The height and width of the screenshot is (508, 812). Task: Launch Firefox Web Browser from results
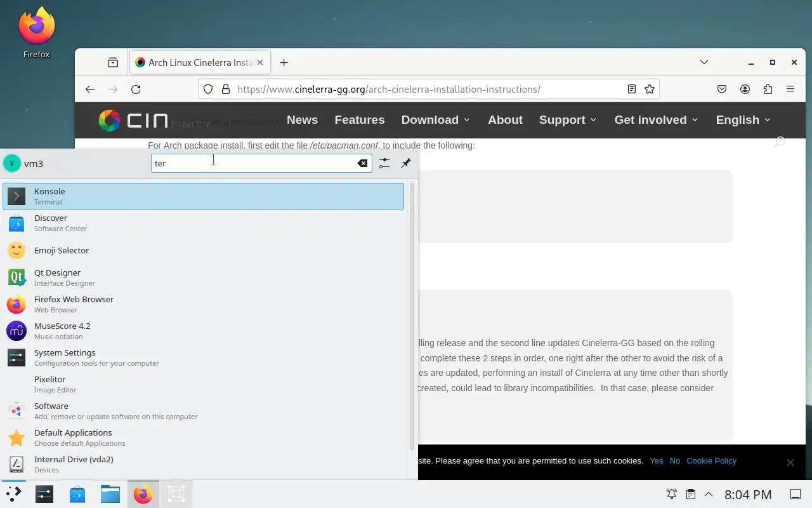203,304
